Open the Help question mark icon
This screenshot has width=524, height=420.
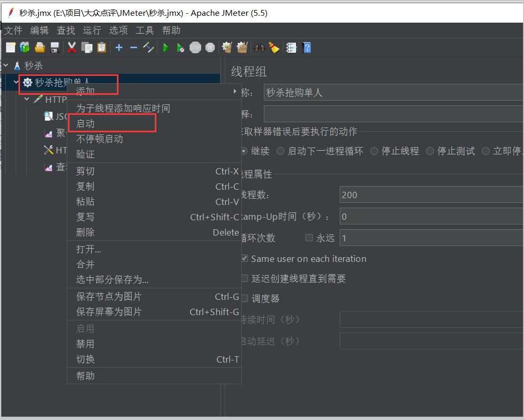coord(307,48)
